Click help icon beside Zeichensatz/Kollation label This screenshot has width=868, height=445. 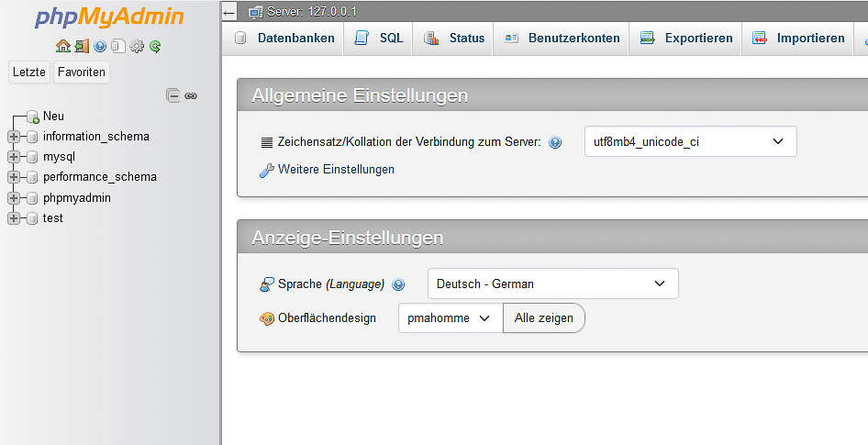click(555, 142)
